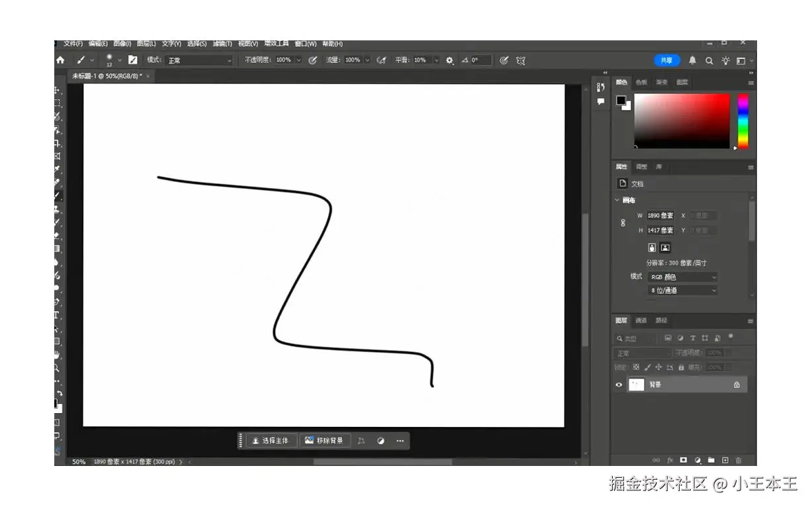
Task: Click the Home icon in options bar
Action: point(60,60)
